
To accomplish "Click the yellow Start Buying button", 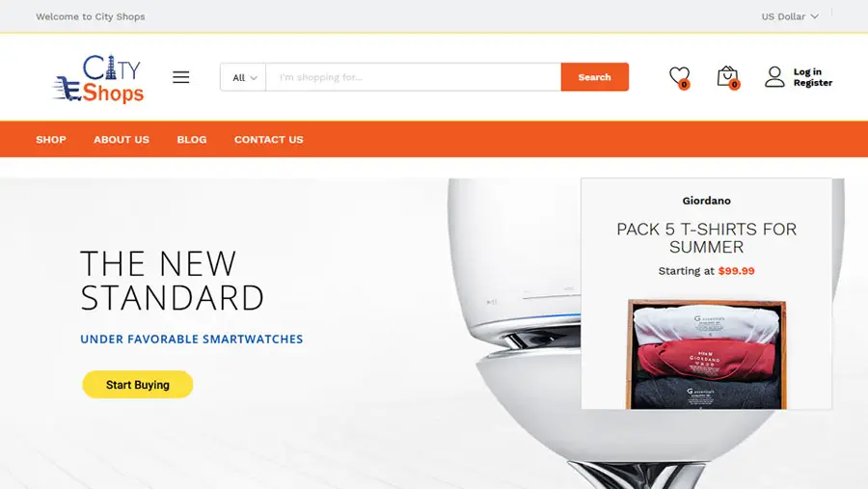I will tap(137, 384).
